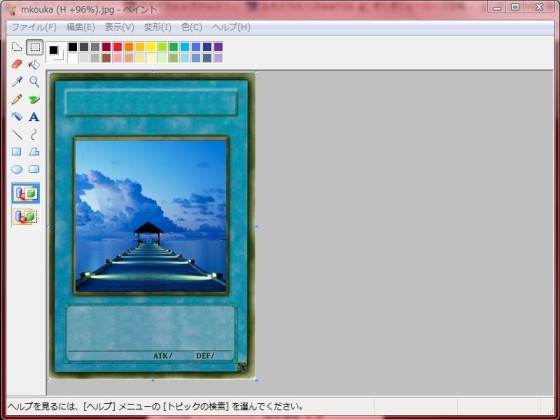
Task: Open the ヘルプ(H) menu
Action: 231,27
